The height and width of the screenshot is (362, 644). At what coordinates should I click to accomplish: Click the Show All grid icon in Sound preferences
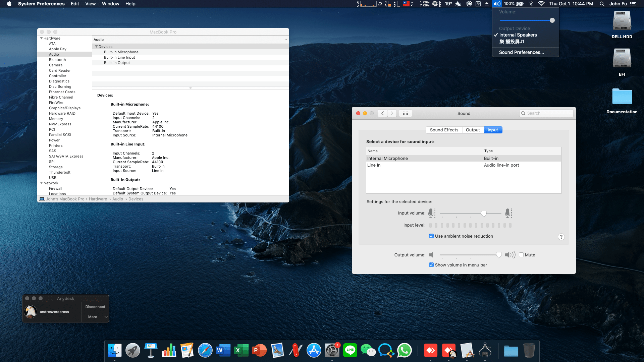pyautogui.click(x=405, y=113)
